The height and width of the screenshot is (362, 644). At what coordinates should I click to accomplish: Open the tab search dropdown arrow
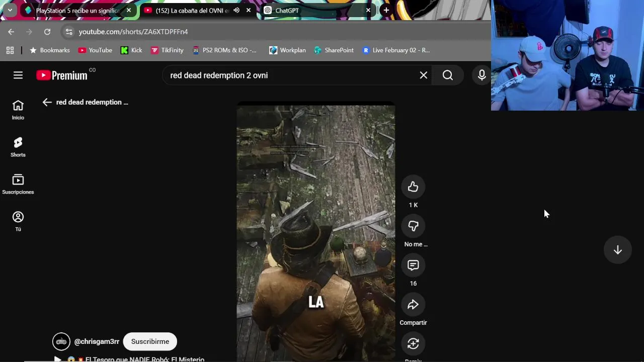(x=10, y=10)
